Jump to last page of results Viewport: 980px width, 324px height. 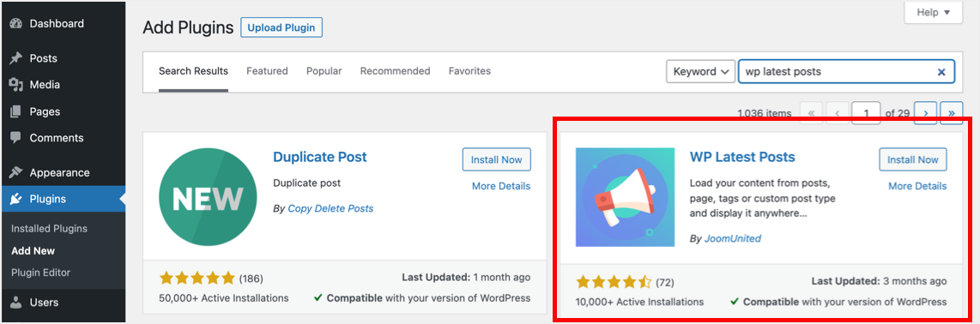tap(951, 113)
